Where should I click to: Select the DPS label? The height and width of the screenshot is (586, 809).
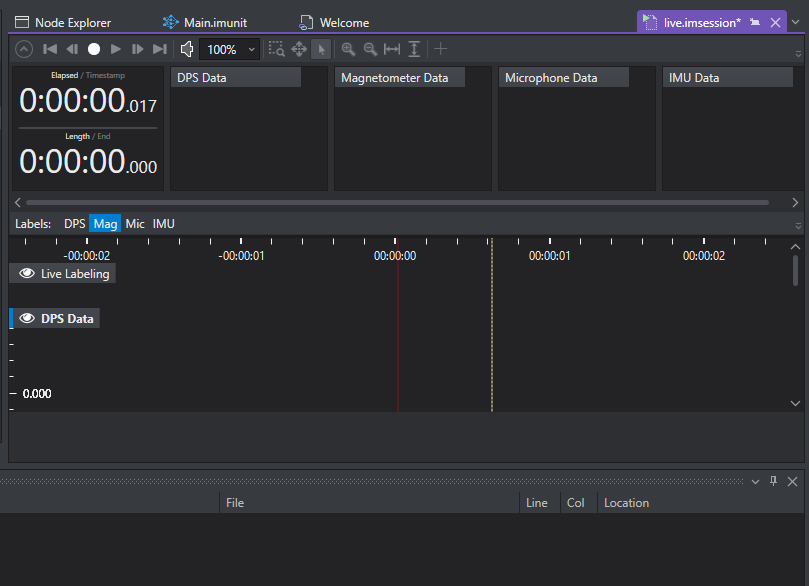pos(75,224)
